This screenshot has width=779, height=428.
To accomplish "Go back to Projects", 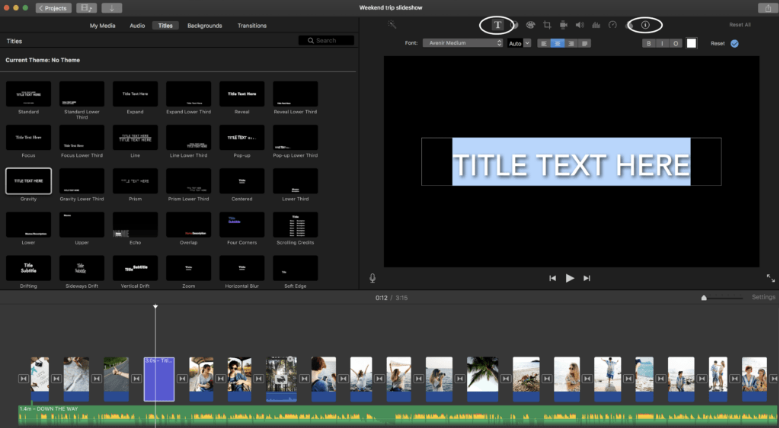I will [54, 8].
